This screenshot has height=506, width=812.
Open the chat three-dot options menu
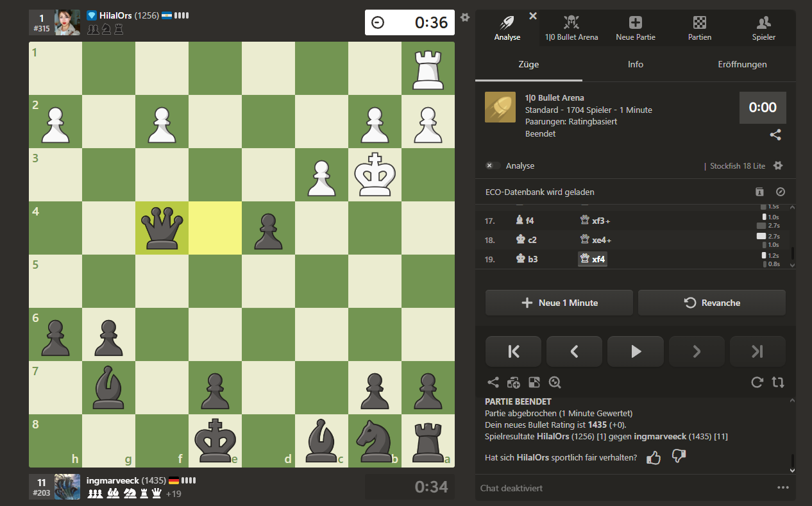[x=782, y=487]
